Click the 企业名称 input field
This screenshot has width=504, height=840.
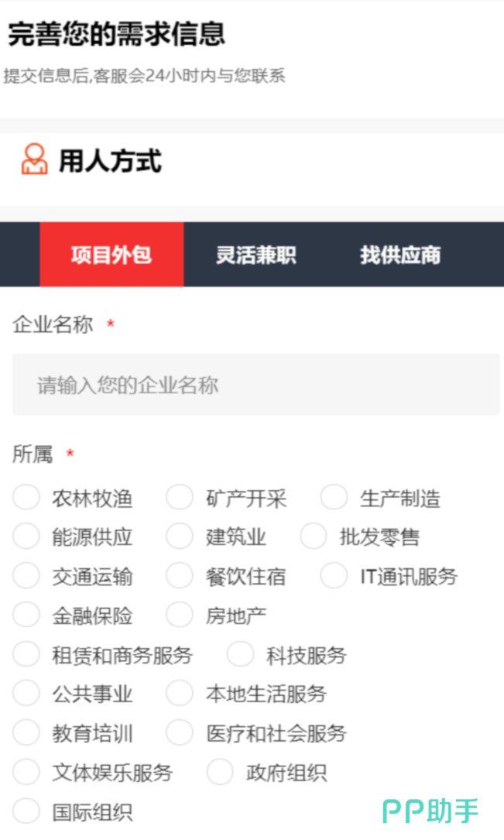coord(255,385)
